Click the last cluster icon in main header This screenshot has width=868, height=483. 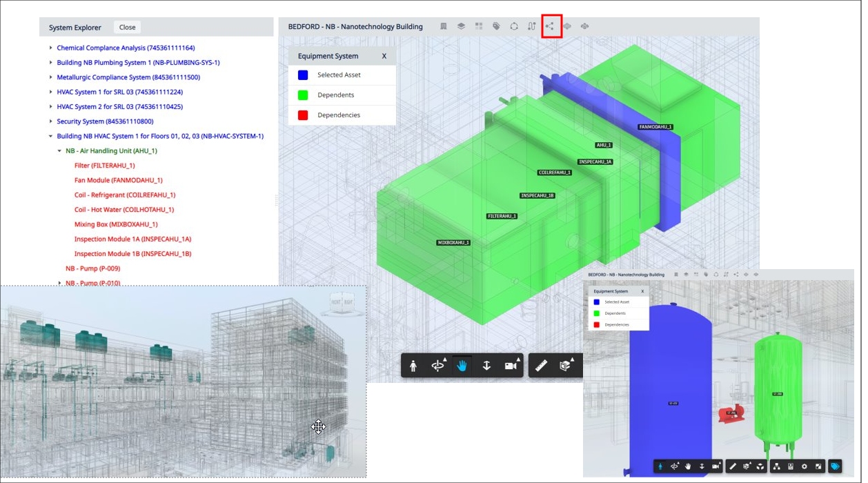click(585, 26)
